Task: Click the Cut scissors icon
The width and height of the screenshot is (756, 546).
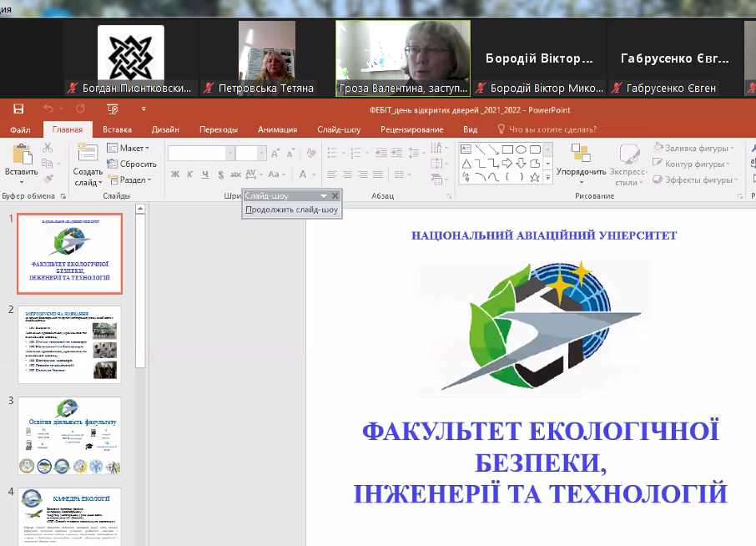Action: tap(48, 148)
